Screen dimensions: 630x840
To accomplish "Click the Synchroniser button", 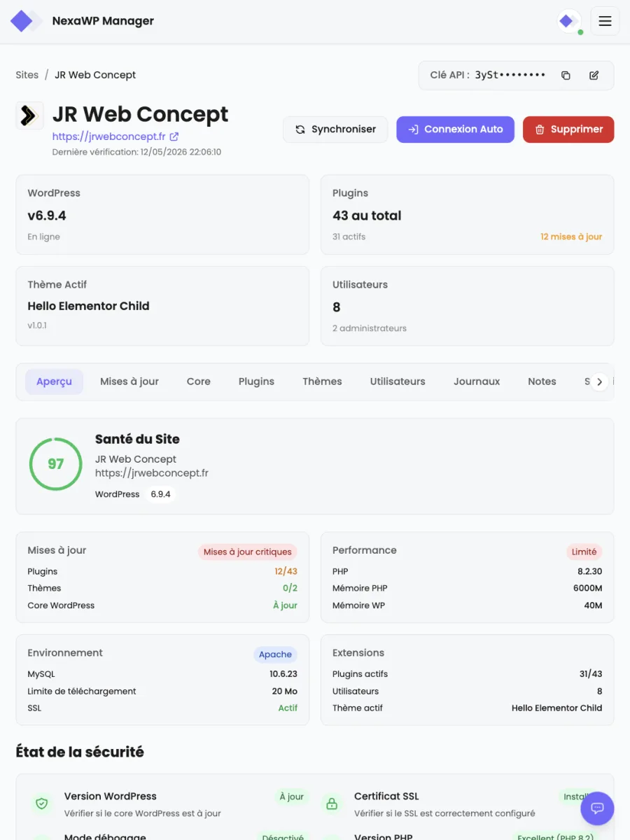I will pos(335,129).
